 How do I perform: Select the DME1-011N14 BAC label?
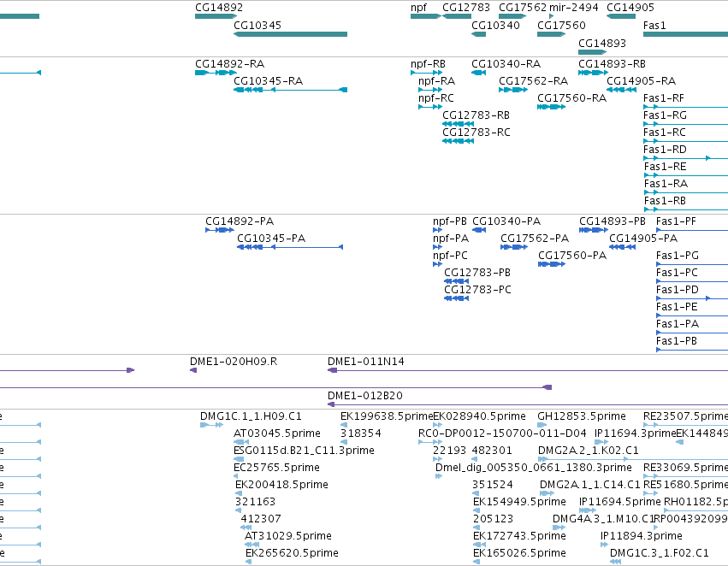pos(366,362)
